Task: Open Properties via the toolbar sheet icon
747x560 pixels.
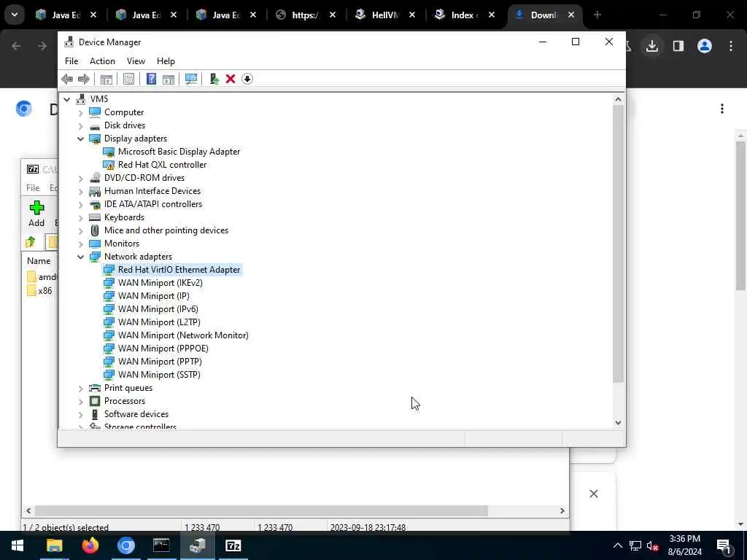Action: coord(128,79)
